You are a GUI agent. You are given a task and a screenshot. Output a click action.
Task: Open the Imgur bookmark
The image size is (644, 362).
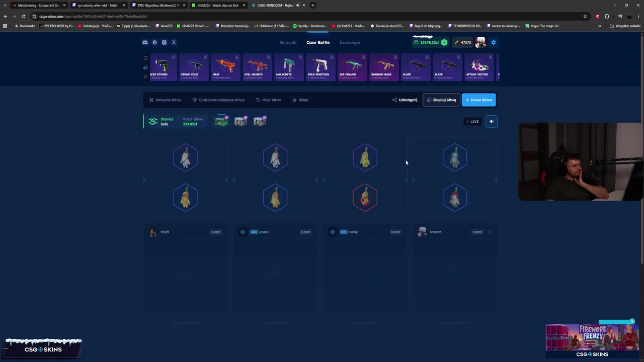click(542, 26)
